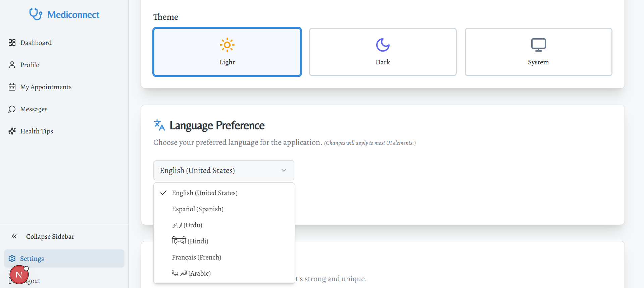Pick Español (Spanish) from the list

click(x=198, y=209)
